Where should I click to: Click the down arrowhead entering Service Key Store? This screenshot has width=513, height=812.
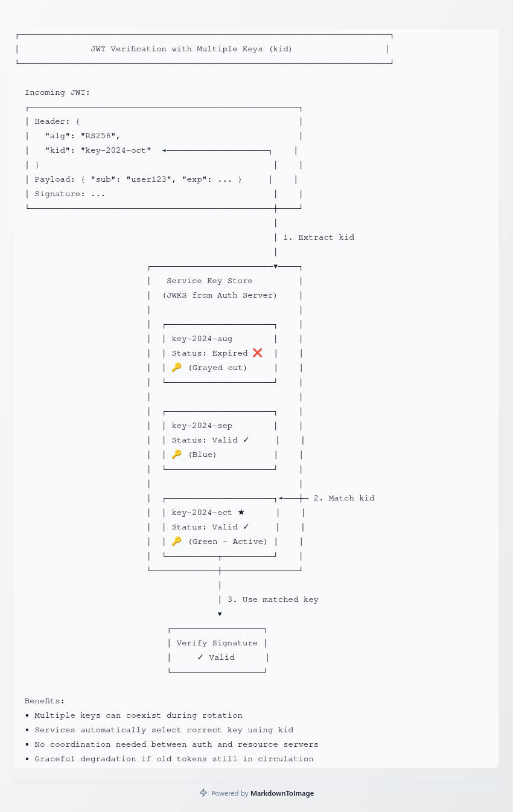[276, 266]
